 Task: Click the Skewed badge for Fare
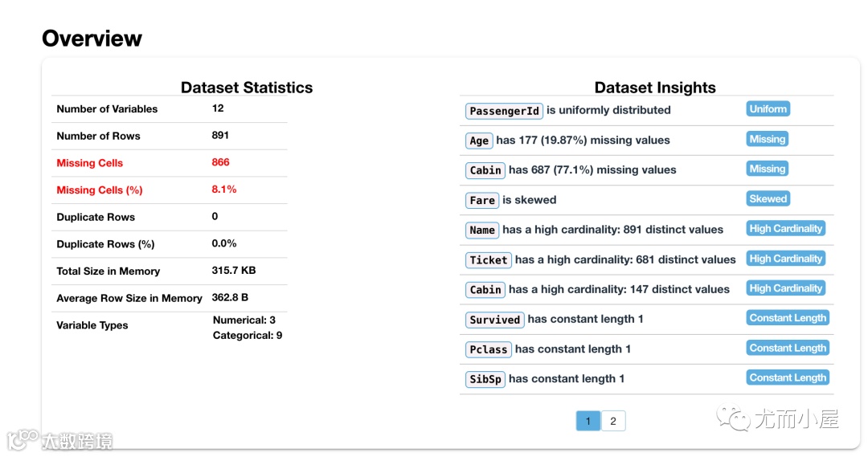[768, 198]
